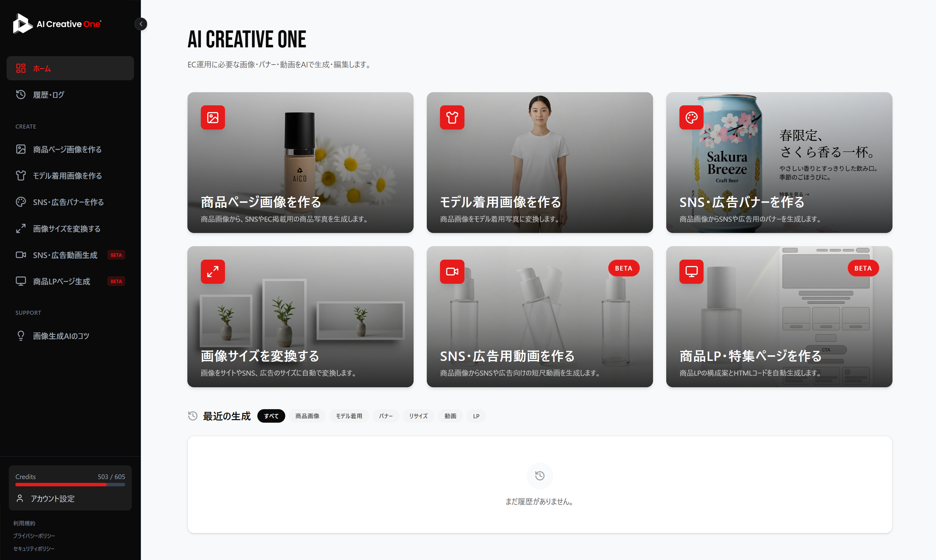Click video camera icon on 動画 card
Screen dimensions: 936x560
tap(452, 271)
